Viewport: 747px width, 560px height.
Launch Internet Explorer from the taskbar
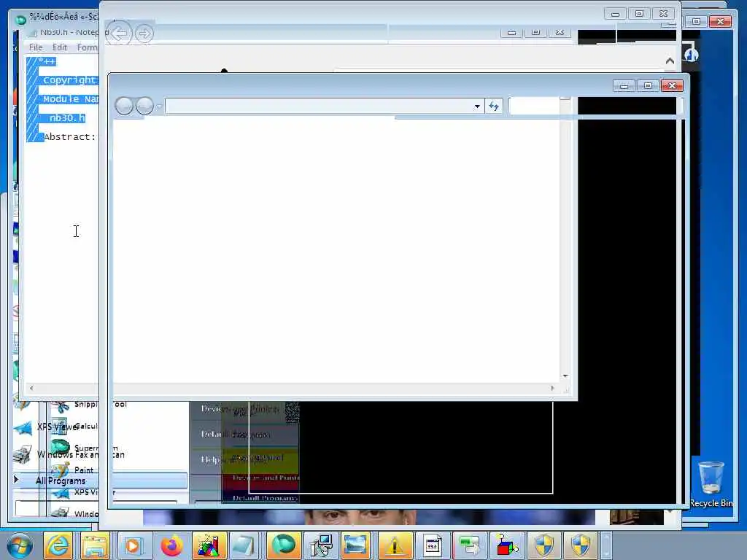pos(58,545)
